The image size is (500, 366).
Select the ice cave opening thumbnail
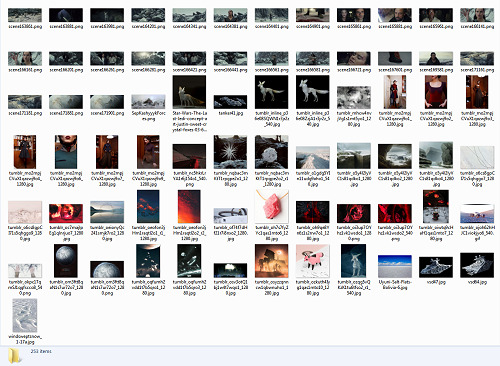click(x=395, y=156)
